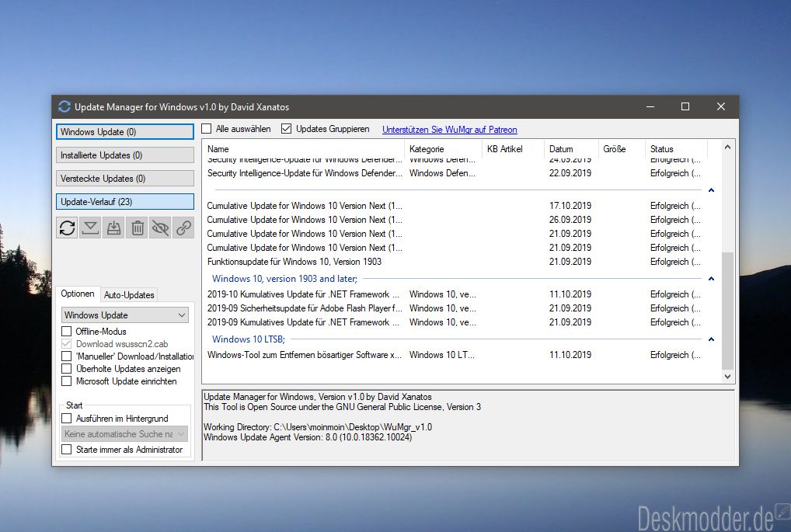The width and height of the screenshot is (791, 532).
Task: Show Installierte Updates (0)
Action: tap(124, 155)
